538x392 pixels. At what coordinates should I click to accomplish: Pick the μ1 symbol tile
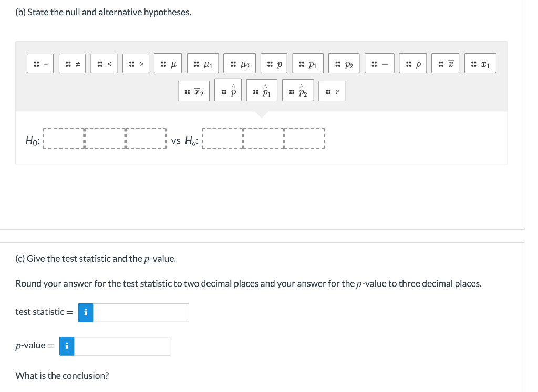pos(203,63)
